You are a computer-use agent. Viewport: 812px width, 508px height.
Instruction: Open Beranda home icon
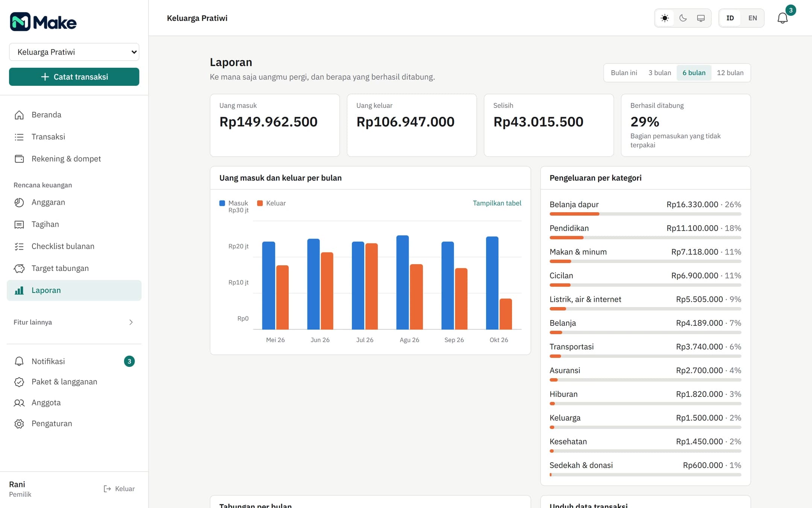coord(19,115)
